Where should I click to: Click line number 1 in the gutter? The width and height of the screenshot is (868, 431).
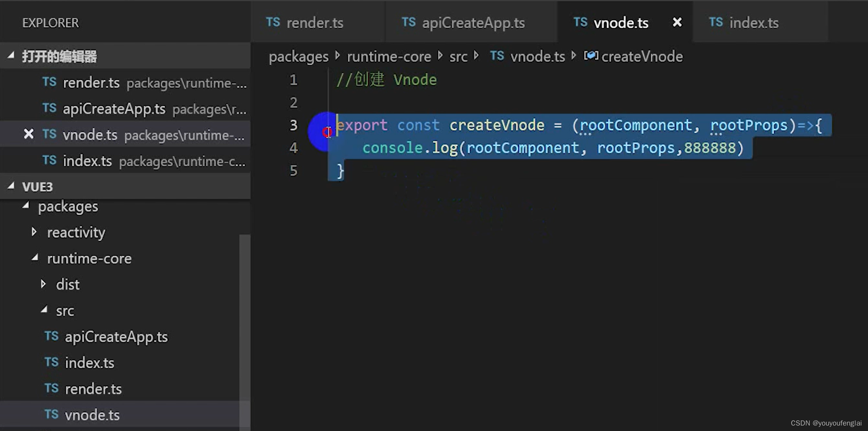[x=293, y=80]
